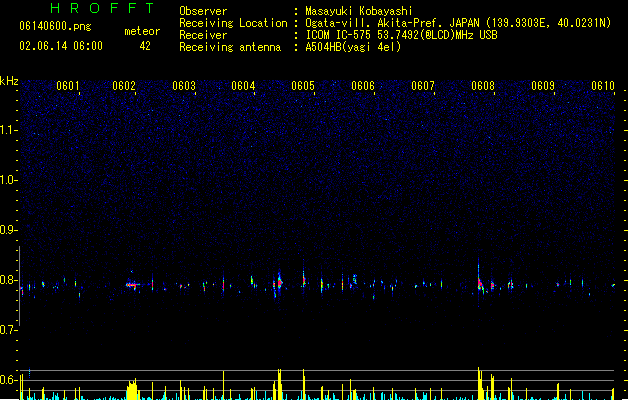This screenshot has height=400, width=629.
Task: Click the ICOM IC-575 receiver details
Action: pos(401,35)
